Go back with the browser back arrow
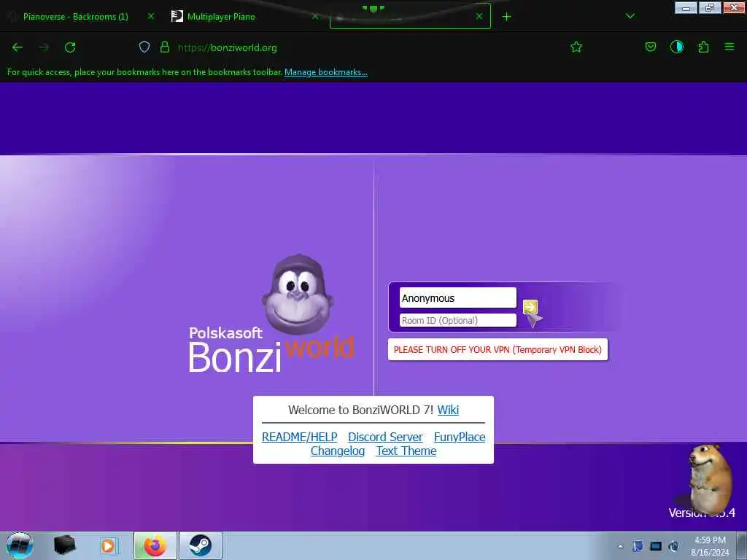Screen dimensions: 747x560 (18, 47)
